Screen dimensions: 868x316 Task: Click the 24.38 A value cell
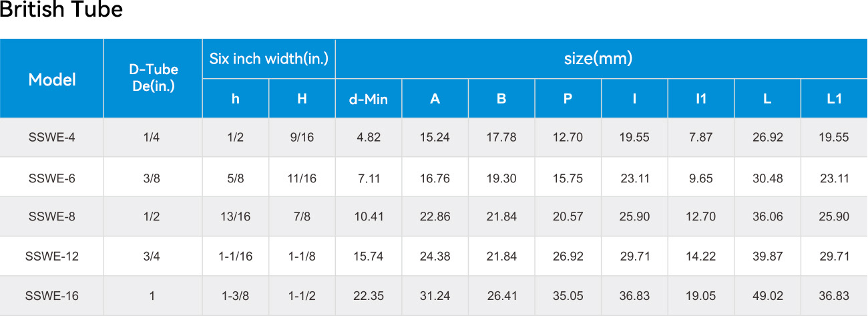[435, 256]
